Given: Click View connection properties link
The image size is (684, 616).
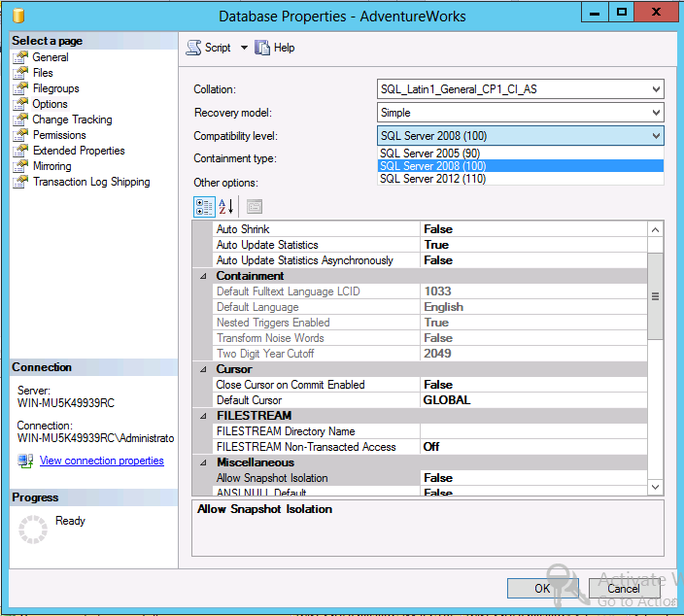Looking at the screenshot, I should (102, 461).
